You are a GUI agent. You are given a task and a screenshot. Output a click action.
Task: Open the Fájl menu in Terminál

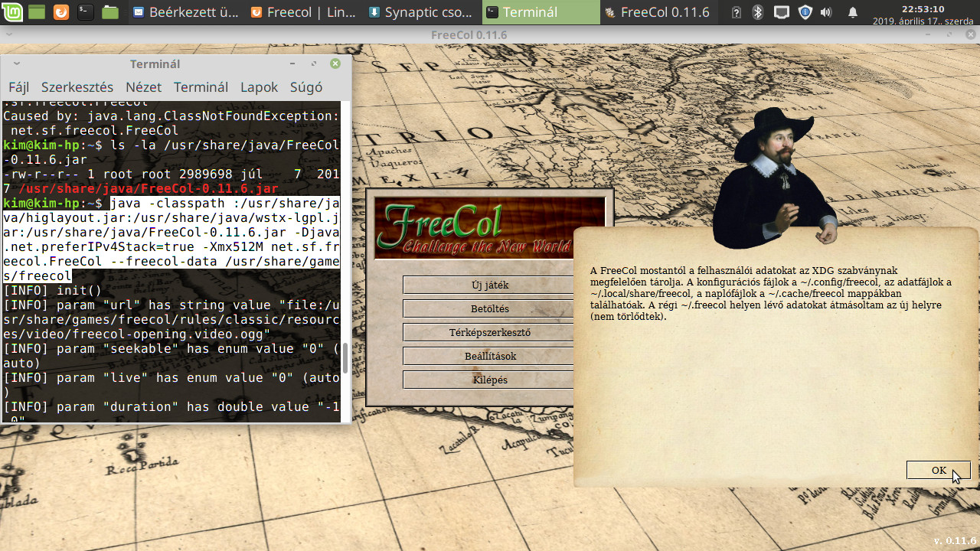coord(18,87)
